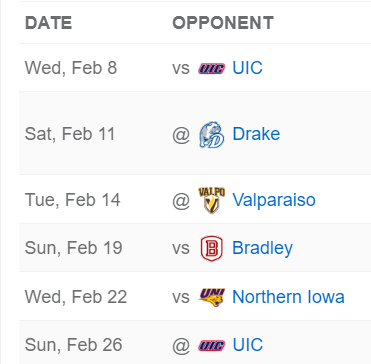Image resolution: width=371 pixels, height=364 pixels.
Task: Click the OPPONENT column header
Action: coord(223,23)
